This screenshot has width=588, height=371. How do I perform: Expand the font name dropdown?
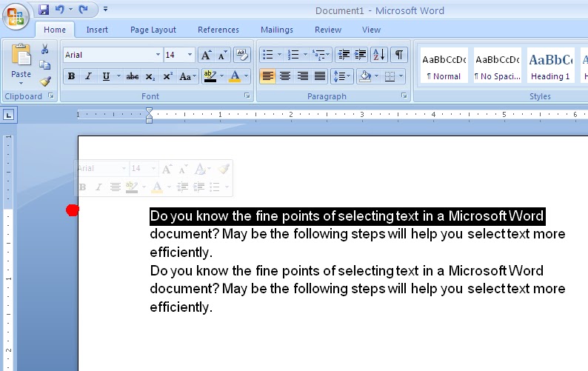pyautogui.click(x=158, y=55)
